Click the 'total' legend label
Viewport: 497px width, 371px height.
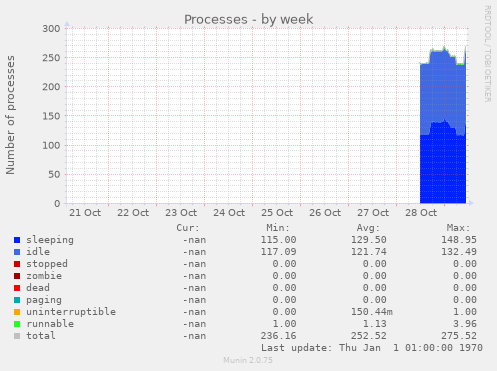pyautogui.click(x=41, y=336)
